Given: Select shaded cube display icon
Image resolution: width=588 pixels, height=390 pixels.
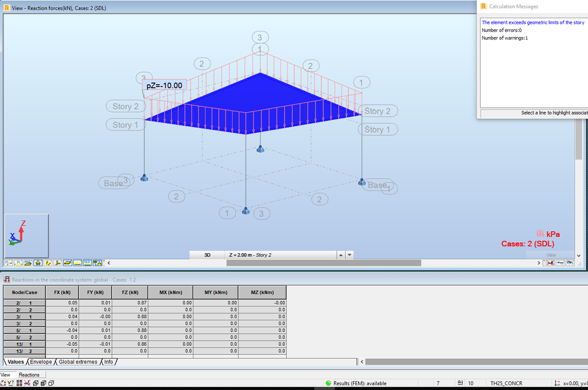Looking at the screenshot, I should tap(51, 383).
